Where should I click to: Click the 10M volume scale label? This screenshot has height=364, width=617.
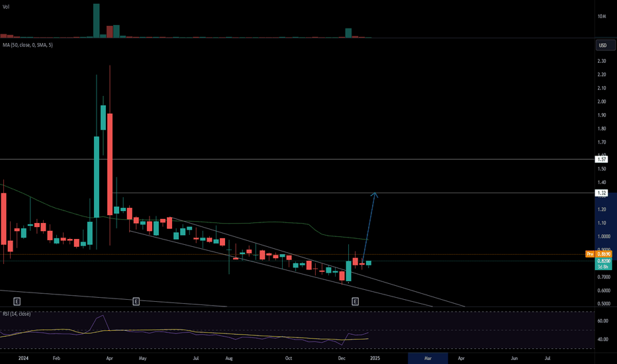[601, 17]
